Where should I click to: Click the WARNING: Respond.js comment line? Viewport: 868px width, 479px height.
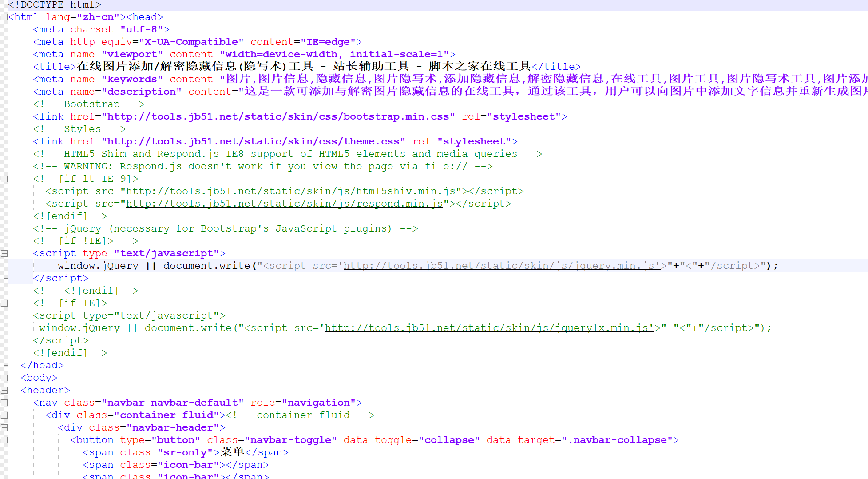click(x=263, y=166)
